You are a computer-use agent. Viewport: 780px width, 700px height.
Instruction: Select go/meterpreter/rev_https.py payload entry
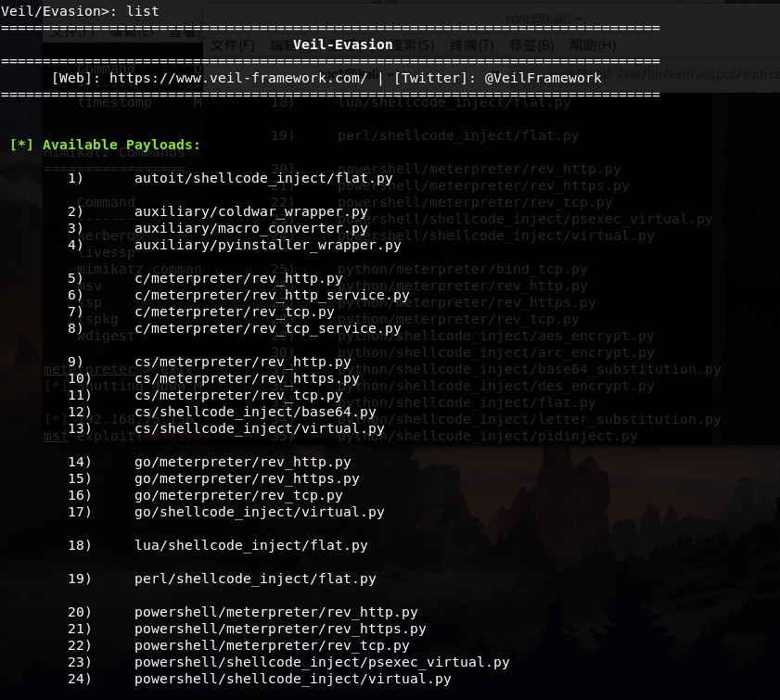247,478
